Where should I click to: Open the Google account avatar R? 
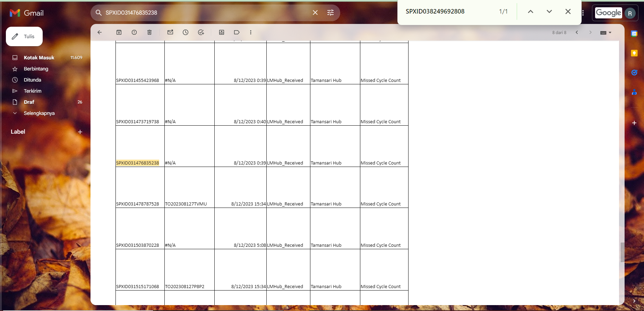click(x=630, y=13)
